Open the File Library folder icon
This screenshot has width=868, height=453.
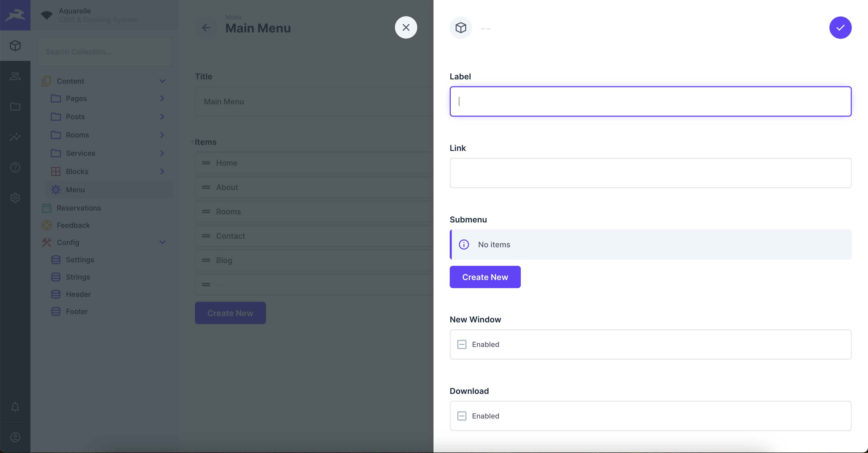[15, 107]
